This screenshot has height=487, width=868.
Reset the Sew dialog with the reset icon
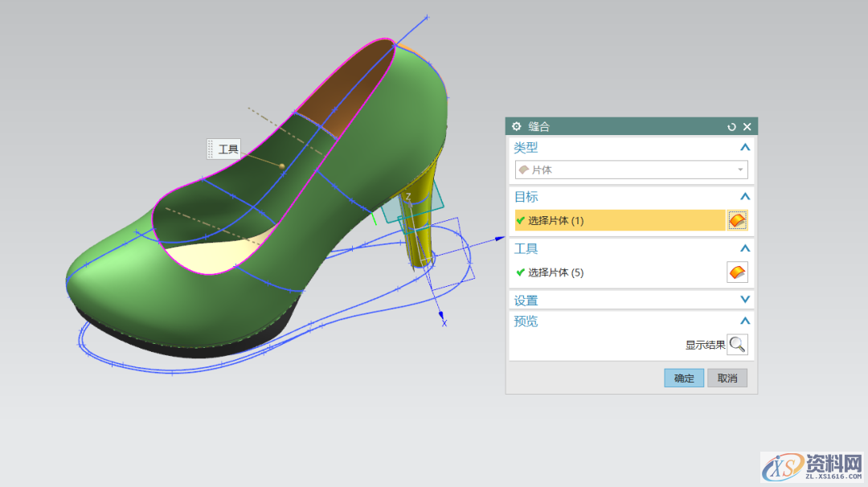731,127
